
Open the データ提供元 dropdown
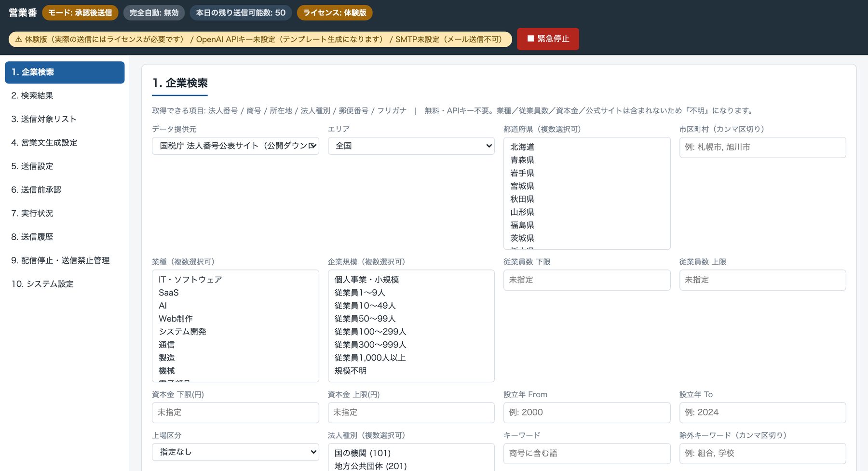tap(235, 146)
